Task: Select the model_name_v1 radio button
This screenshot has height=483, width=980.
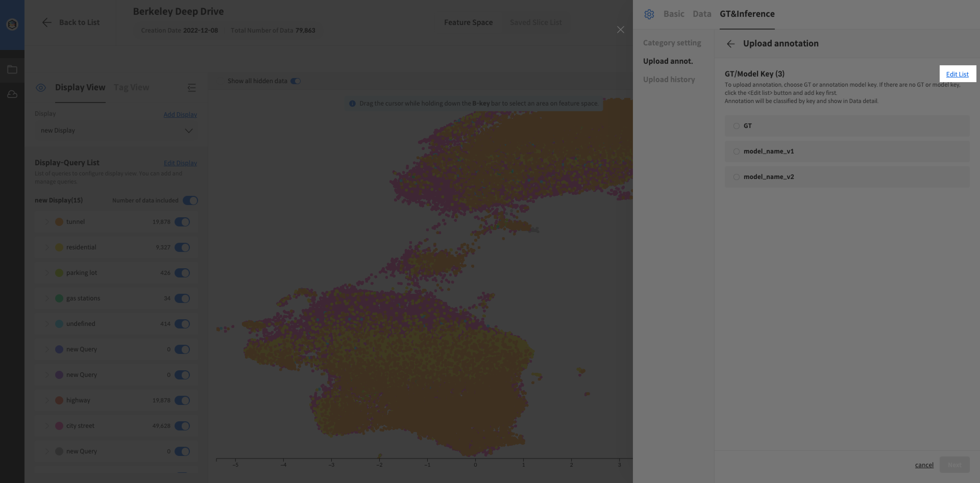Action: pyautogui.click(x=737, y=151)
